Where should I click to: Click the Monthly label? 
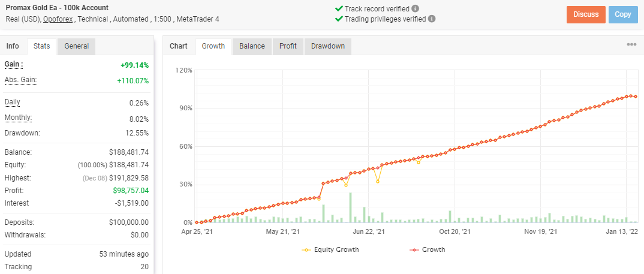tap(18, 118)
